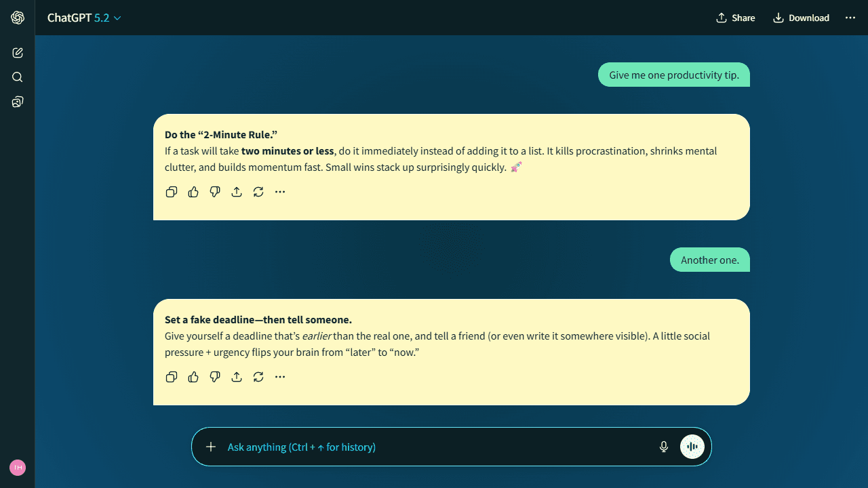Click the Download button in header
868x488 pixels.
801,18
